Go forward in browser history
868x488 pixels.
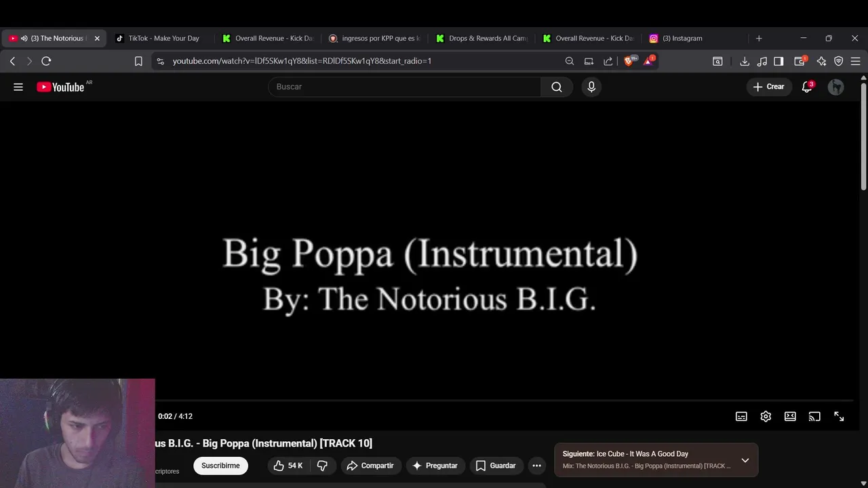click(x=29, y=61)
